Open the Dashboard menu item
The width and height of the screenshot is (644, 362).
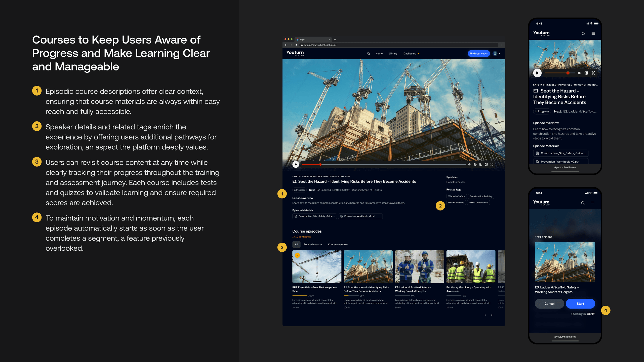point(410,53)
